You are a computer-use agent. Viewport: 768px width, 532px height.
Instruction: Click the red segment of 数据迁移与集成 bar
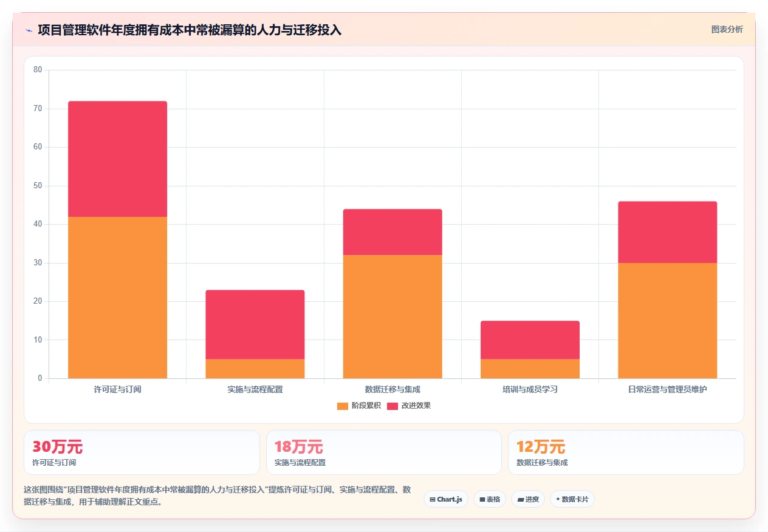[393, 232]
